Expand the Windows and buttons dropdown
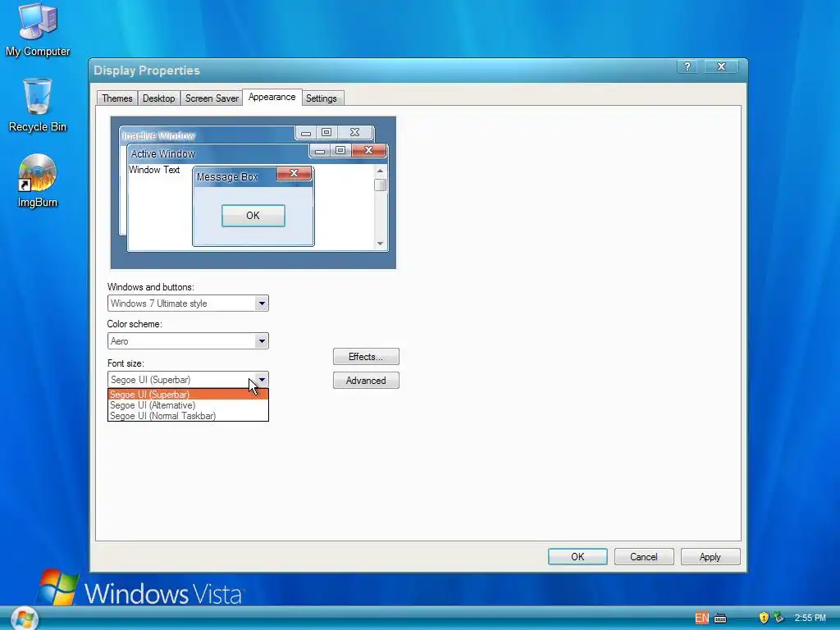Image resolution: width=840 pixels, height=630 pixels. (261, 304)
